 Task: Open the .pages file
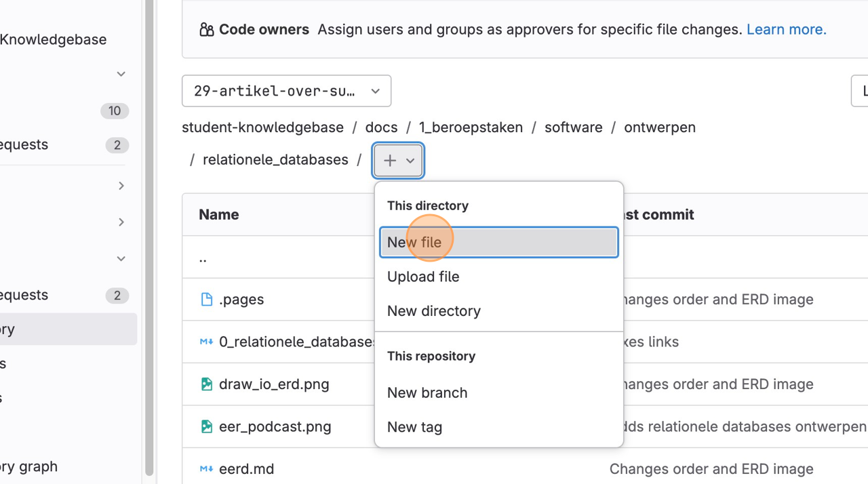[x=241, y=300]
